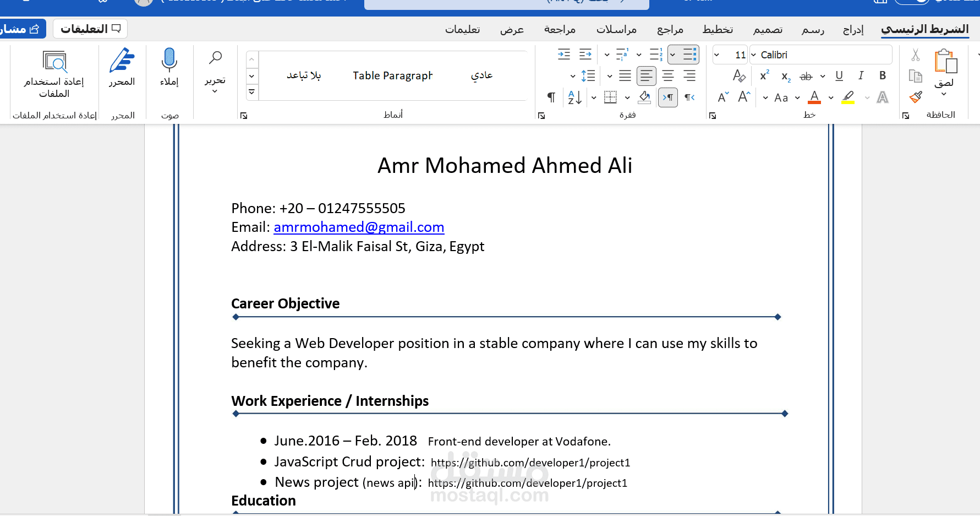The height and width of the screenshot is (516, 980).
Task: Click the Numbering list icon
Action: (656, 55)
